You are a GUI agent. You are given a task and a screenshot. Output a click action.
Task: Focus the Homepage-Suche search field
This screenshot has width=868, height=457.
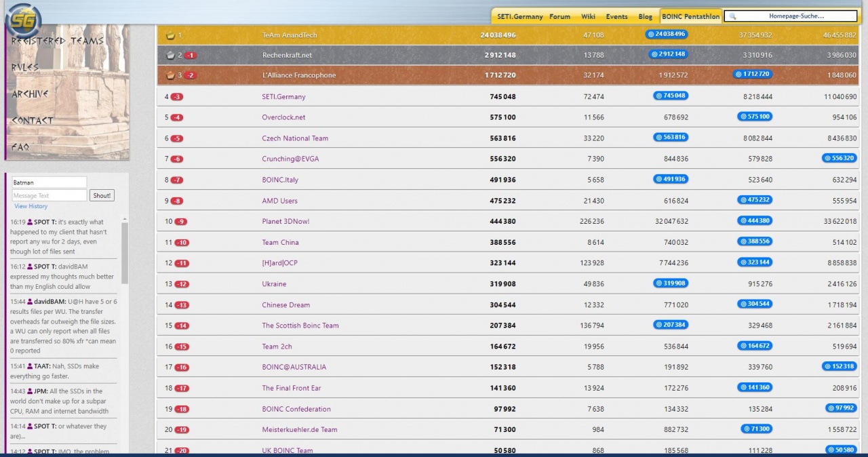tap(791, 16)
